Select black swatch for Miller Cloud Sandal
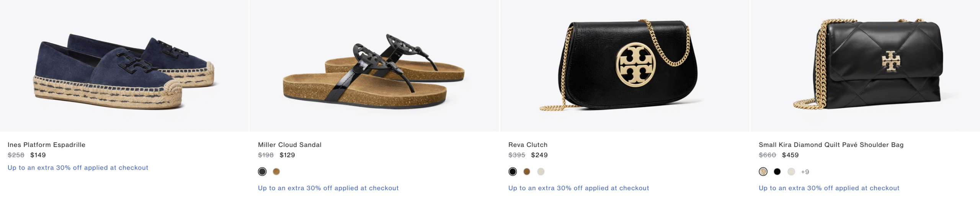This screenshot has height=199, width=980. (262, 171)
